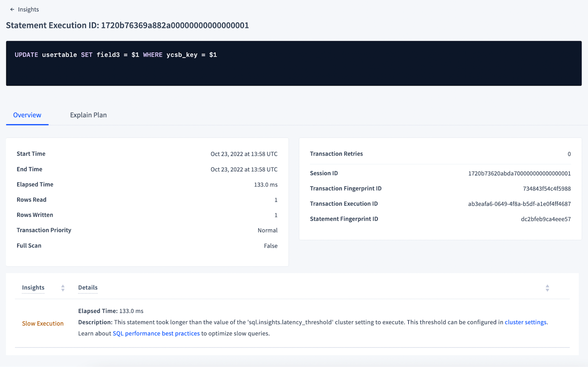Select the Overview tab
This screenshot has width=588, height=367.
(27, 115)
